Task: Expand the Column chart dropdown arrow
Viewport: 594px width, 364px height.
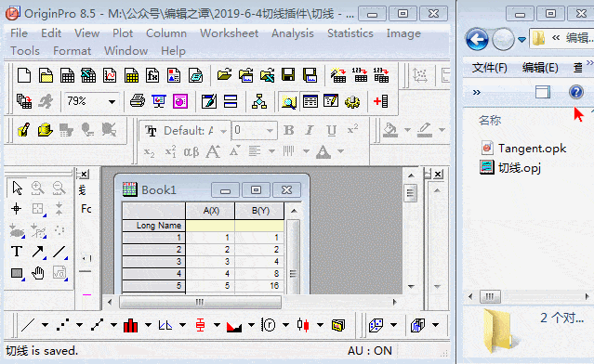Action: [x=148, y=325]
